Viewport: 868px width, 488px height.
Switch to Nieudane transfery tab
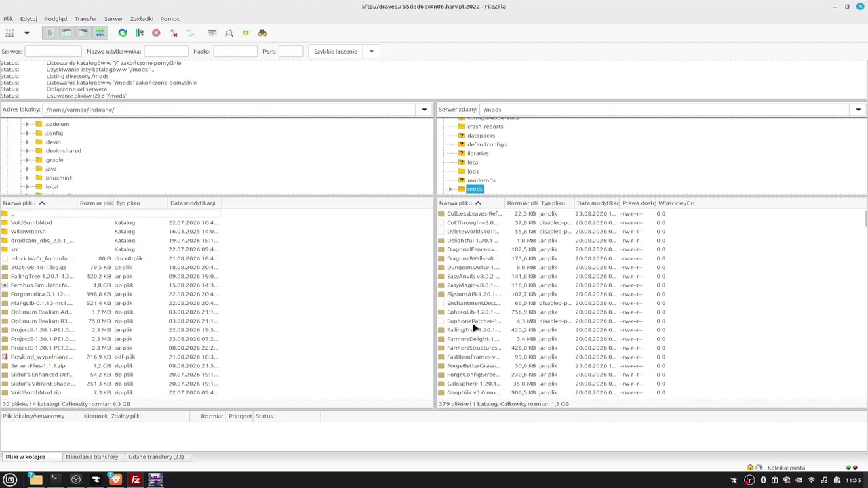pyautogui.click(x=92, y=457)
